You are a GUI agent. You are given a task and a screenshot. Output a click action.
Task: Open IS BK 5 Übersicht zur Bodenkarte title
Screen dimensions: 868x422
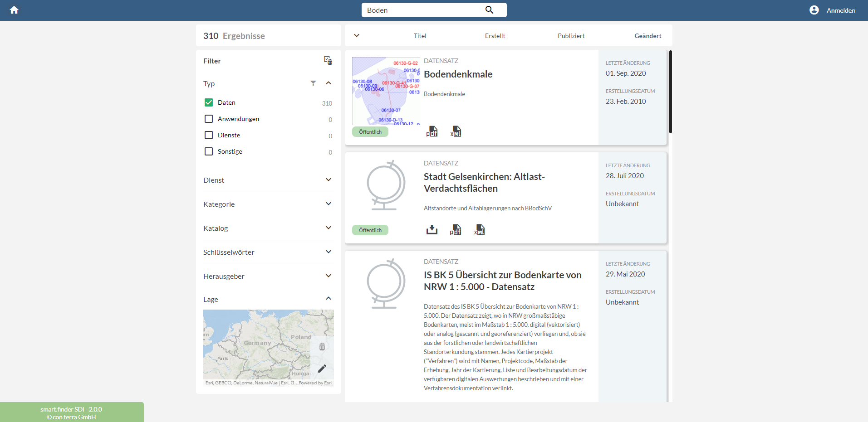pos(503,281)
